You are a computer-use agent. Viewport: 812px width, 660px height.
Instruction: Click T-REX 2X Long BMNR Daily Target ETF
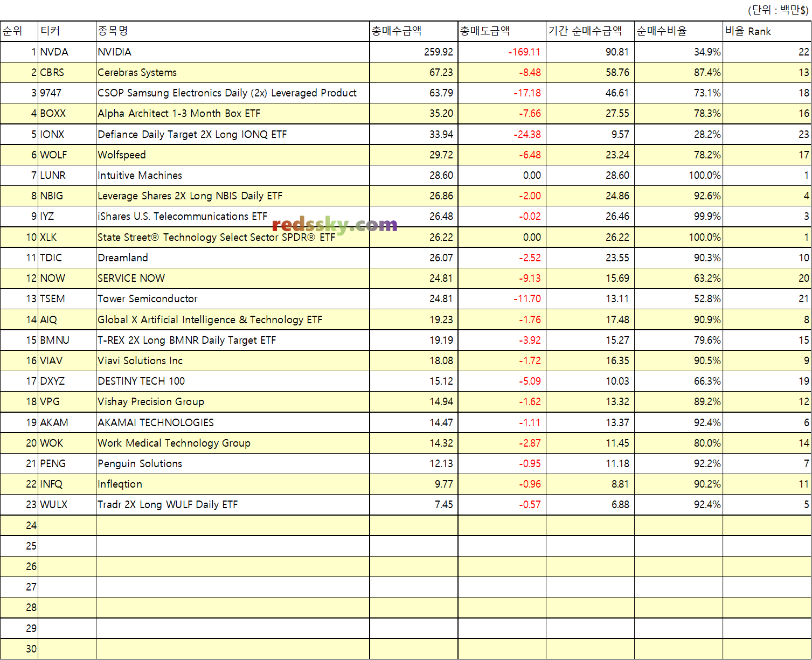coord(233,340)
